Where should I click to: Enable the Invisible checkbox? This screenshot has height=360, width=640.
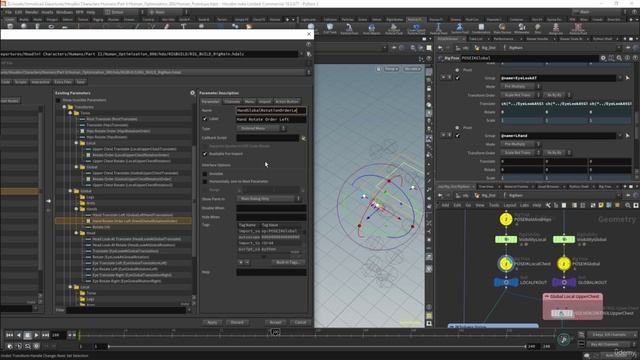click(205, 174)
